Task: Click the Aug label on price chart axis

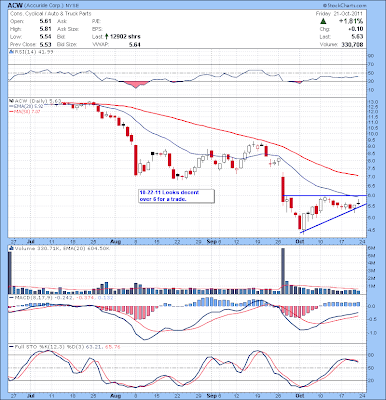Action: pyautogui.click(x=115, y=242)
